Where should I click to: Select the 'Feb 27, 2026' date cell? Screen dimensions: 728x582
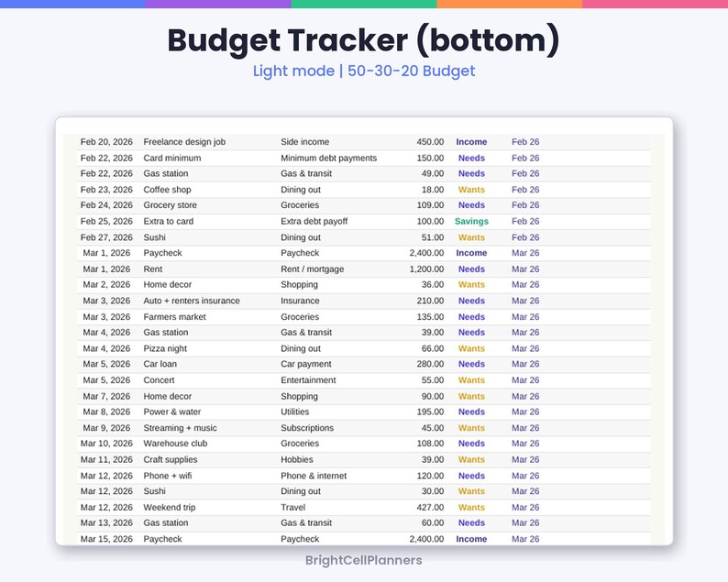[x=106, y=237]
